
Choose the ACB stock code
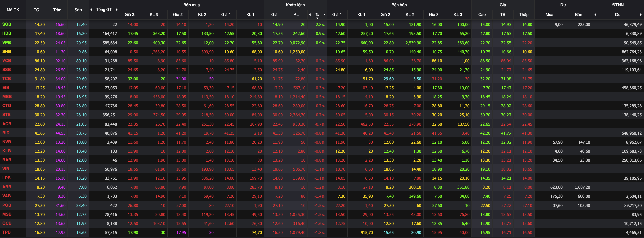coord(7,124)
